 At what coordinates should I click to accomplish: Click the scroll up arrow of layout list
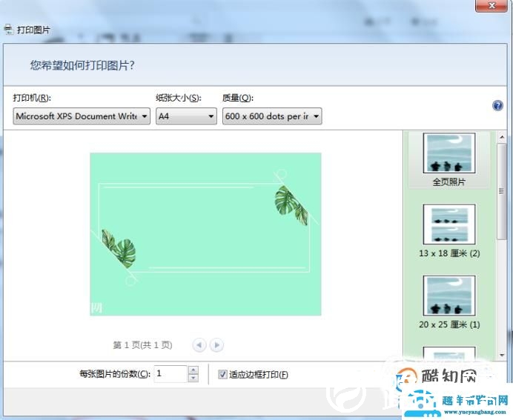pyautogui.click(x=502, y=137)
